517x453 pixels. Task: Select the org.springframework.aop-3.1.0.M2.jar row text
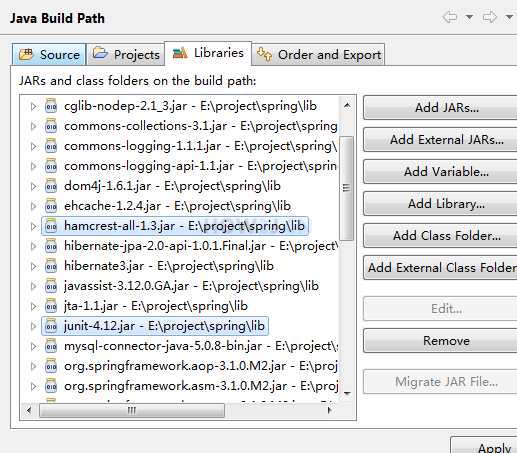(x=201, y=366)
